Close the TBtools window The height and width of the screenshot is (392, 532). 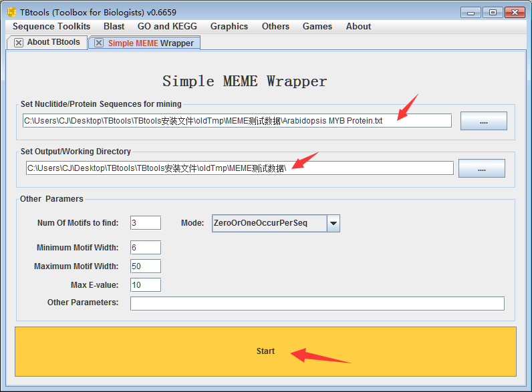tap(515, 13)
